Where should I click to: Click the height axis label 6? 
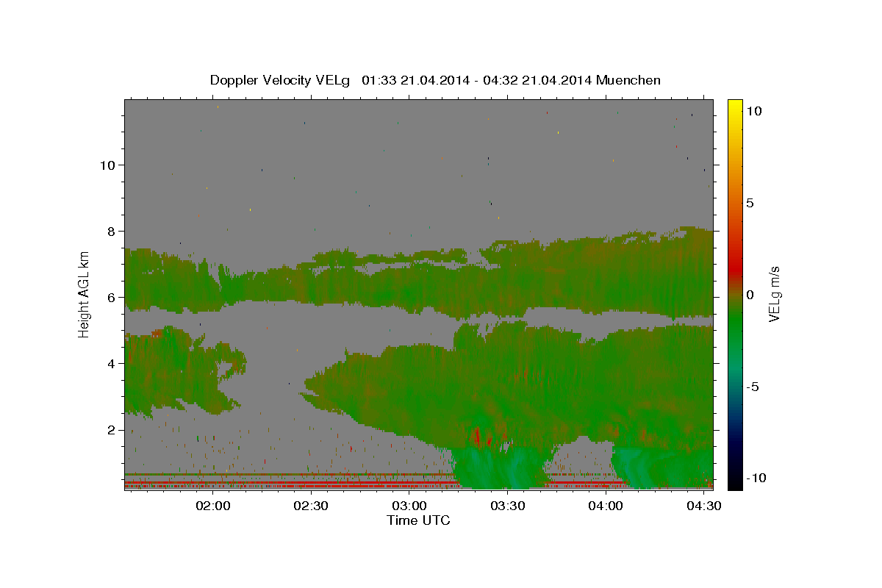[x=112, y=297]
